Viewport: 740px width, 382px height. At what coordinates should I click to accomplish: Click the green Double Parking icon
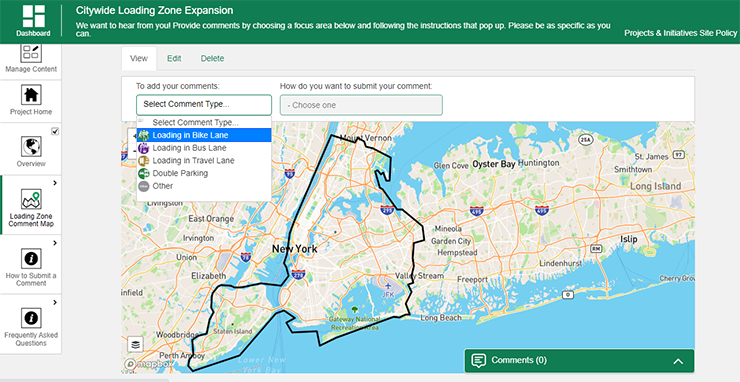[144, 174]
